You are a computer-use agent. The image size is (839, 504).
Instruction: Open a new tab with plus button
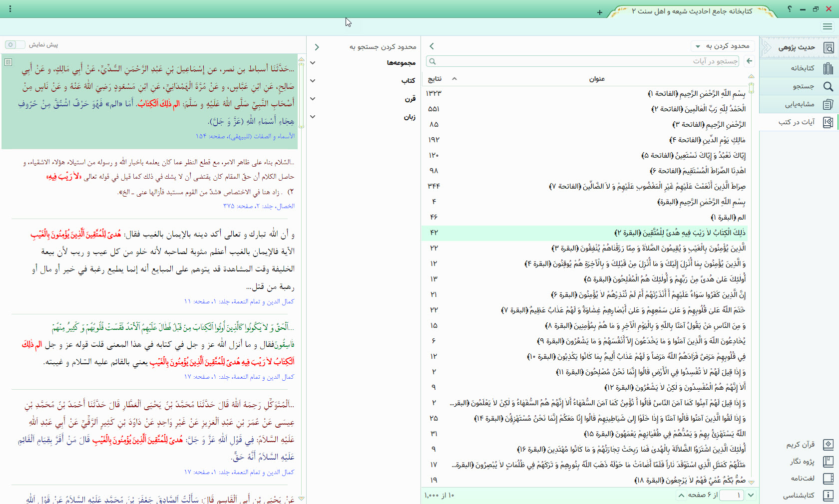tap(599, 12)
